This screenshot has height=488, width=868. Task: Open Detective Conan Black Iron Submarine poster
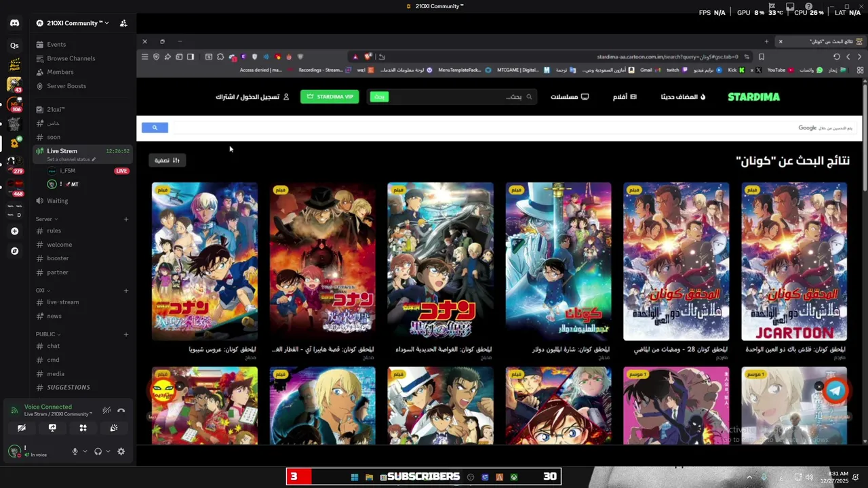click(x=440, y=261)
